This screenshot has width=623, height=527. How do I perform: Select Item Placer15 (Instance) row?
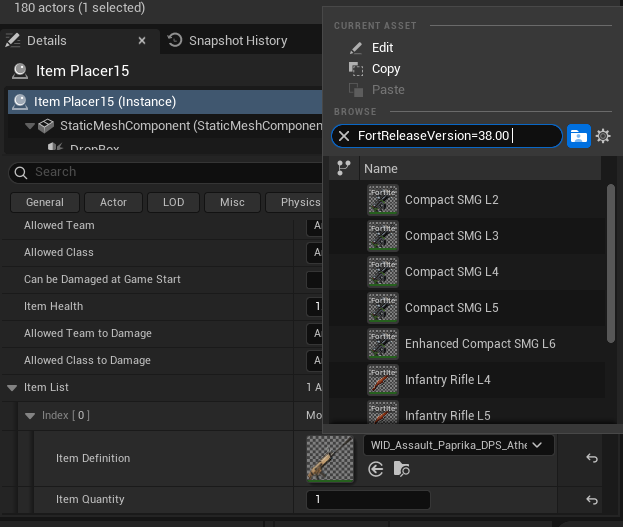[165, 102]
